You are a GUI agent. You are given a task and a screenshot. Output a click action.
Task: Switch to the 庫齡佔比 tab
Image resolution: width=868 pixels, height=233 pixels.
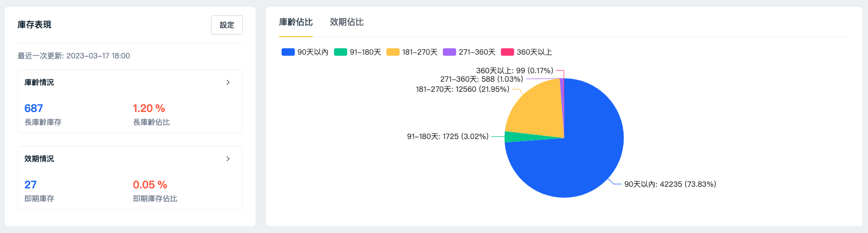click(x=296, y=22)
